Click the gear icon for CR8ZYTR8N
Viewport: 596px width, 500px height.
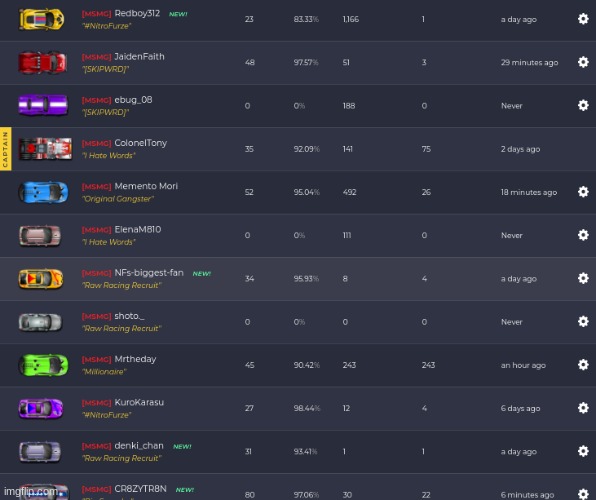click(x=583, y=494)
